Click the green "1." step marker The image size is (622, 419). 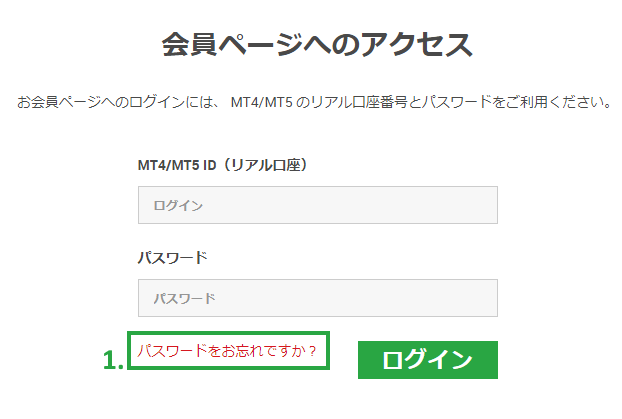[114, 360]
